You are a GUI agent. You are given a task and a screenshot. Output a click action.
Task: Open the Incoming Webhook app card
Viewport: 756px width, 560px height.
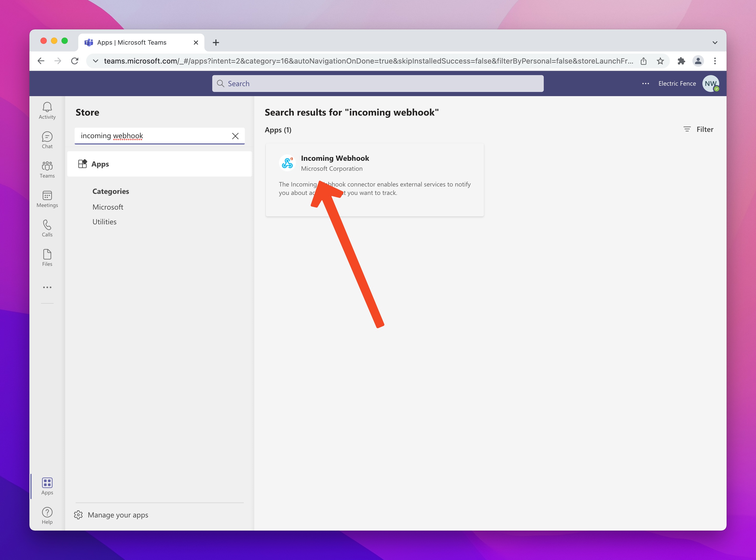coord(375,180)
